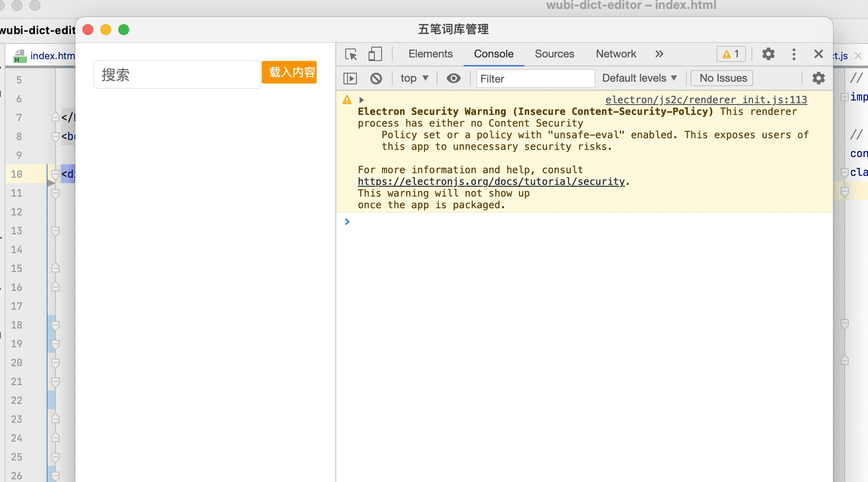Close the DevTools panel
868x482 pixels.
click(818, 54)
